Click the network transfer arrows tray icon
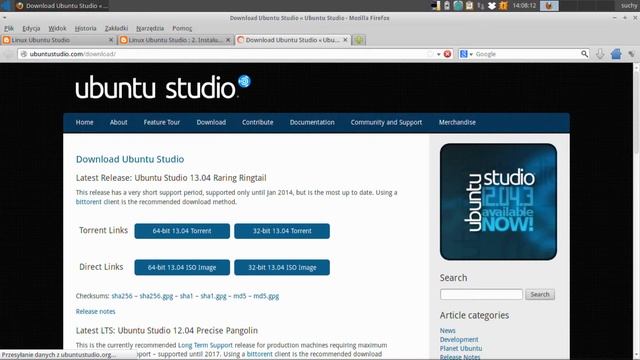640x360 pixels. tap(480, 6)
